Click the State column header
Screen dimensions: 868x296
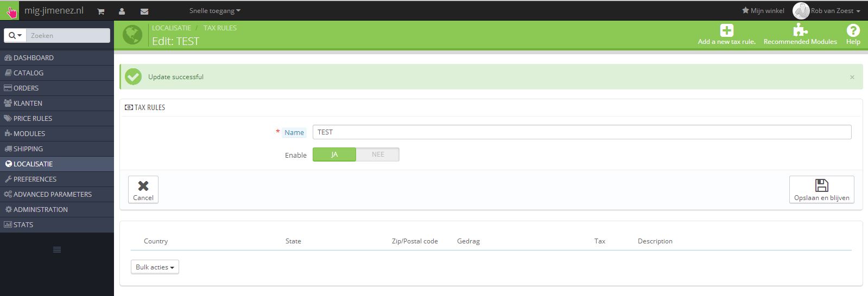293,241
